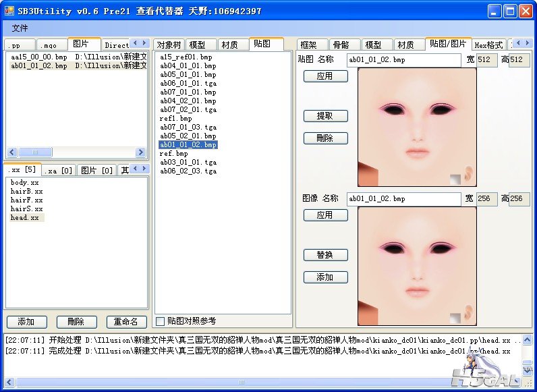
Task: Enable the 贴图对照参考 checkbox
Action: pos(161,320)
